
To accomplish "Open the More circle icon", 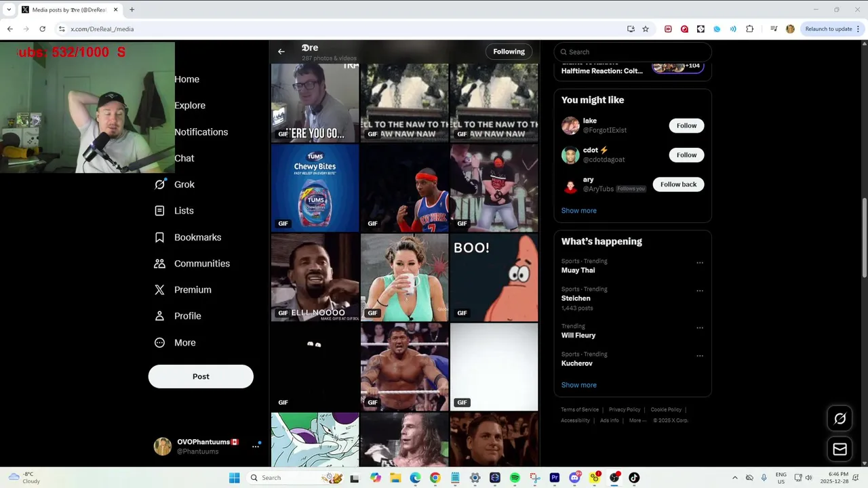I will [159, 342].
